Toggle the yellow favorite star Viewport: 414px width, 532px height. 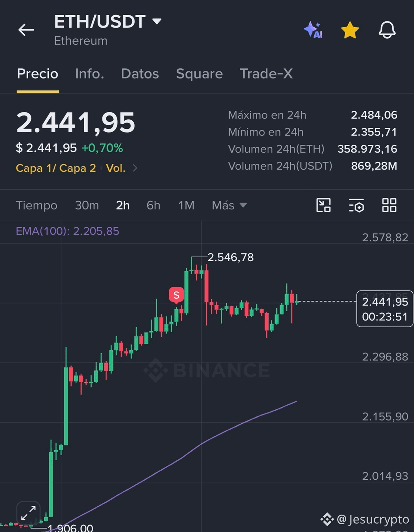pos(350,30)
